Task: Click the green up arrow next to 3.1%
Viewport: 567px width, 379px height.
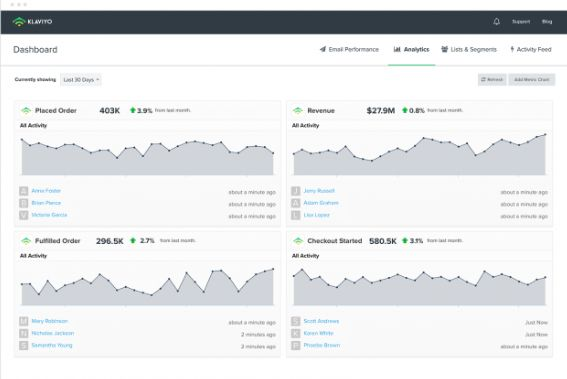Action: pyautogui.click(x=405, y=240)
